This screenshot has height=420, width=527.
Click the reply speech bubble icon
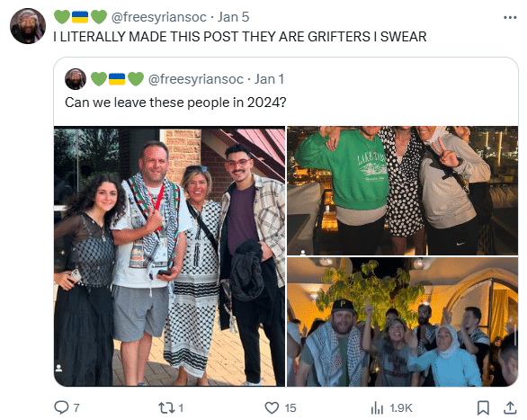(x=61, y=407)
